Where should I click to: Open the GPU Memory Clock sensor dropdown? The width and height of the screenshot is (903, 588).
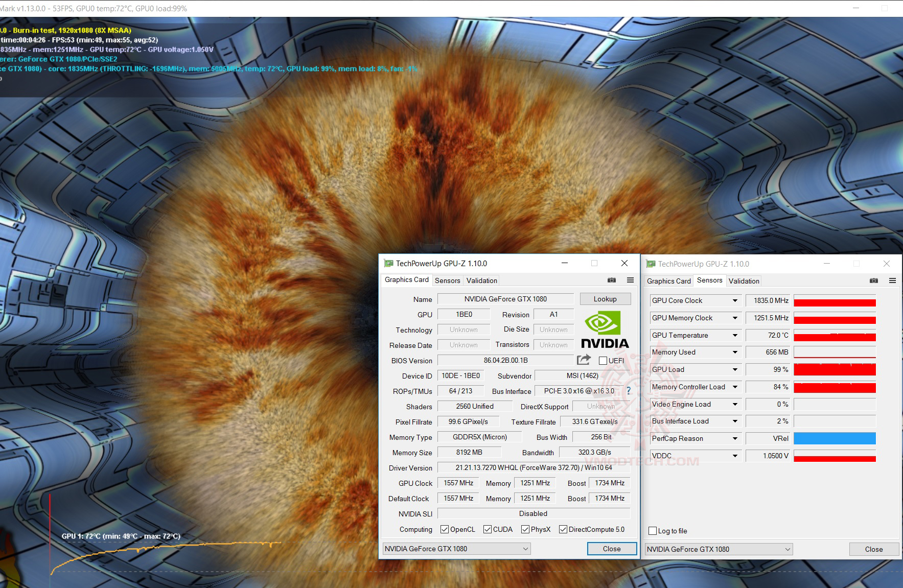click(735, 318)
